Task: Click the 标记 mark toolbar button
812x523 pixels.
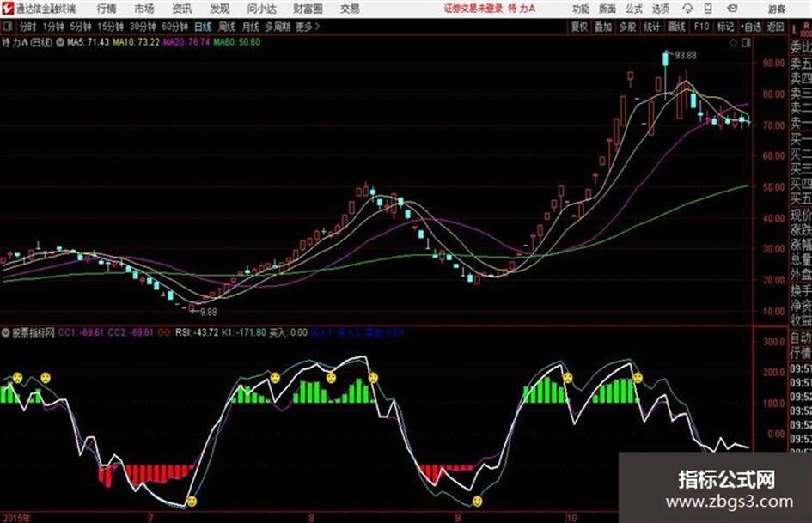Action: pos(725,27)
